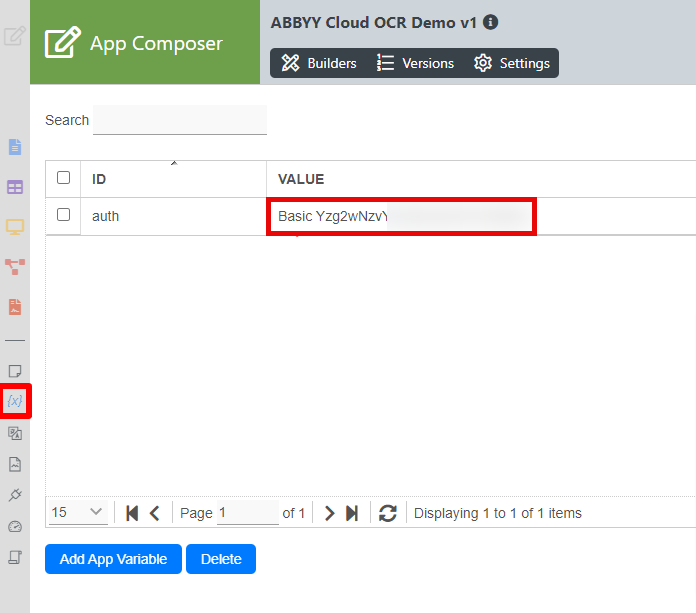The width and height of the screenshot is (696, 613).
Task: Click the Displaying 1 to 1 of 1 items text
Action: 498,513
